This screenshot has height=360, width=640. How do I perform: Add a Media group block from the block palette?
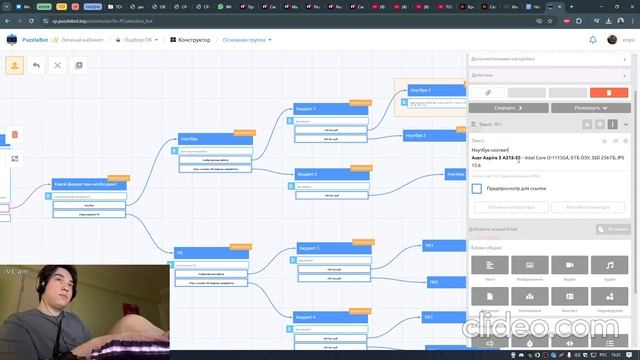tap(609, 296)
